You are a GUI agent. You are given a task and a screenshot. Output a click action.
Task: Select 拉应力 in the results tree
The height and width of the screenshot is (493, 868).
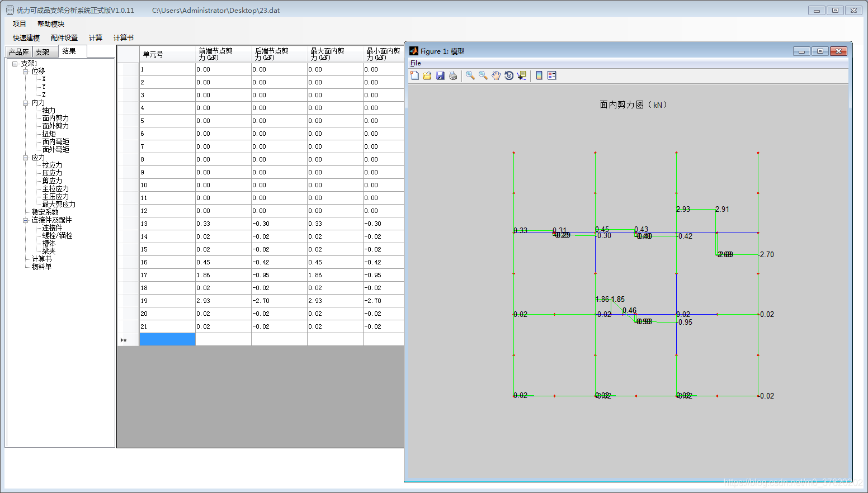(52, 165)
